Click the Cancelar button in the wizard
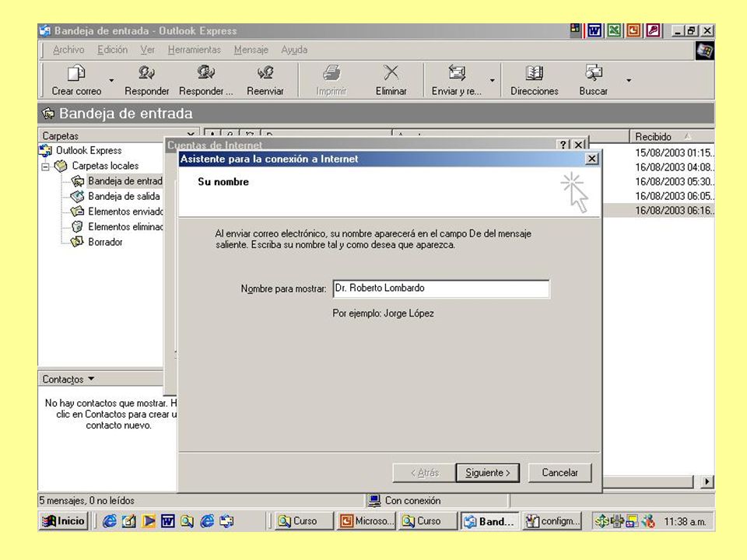The height and width of the screenshot is (560, 747). point(559,473)
